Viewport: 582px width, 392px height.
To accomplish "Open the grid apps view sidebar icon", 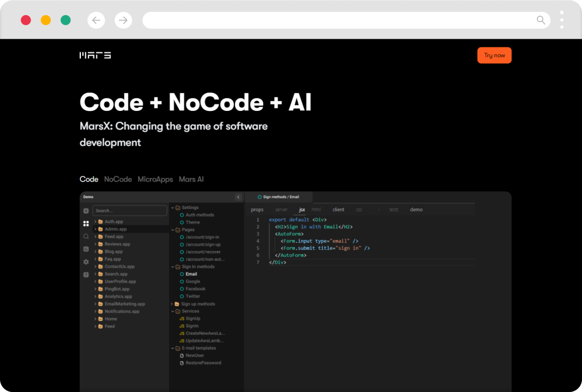I will pyautogui.click(x=86, y=223).
